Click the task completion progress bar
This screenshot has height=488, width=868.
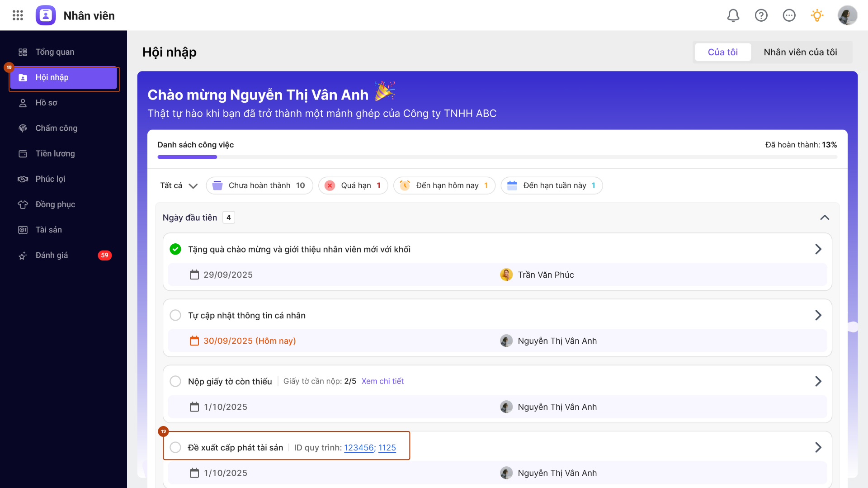click(x=497, y=157)
